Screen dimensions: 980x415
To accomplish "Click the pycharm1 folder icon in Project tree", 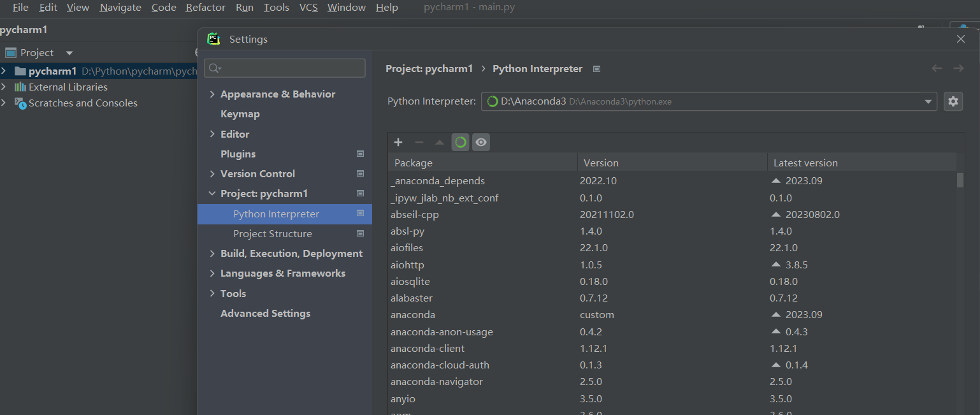I will pyautogui.click(x=20, y=71).
